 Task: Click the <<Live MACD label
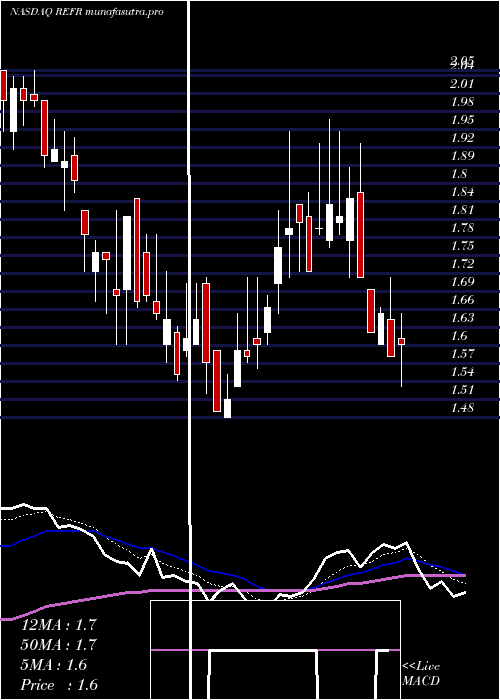click(x=421, y=674)
